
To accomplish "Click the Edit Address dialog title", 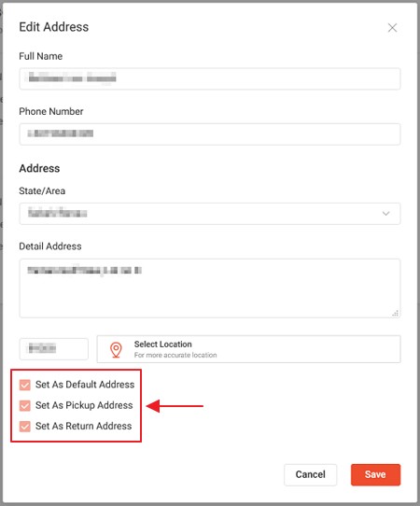I will (x=54, y=27).
